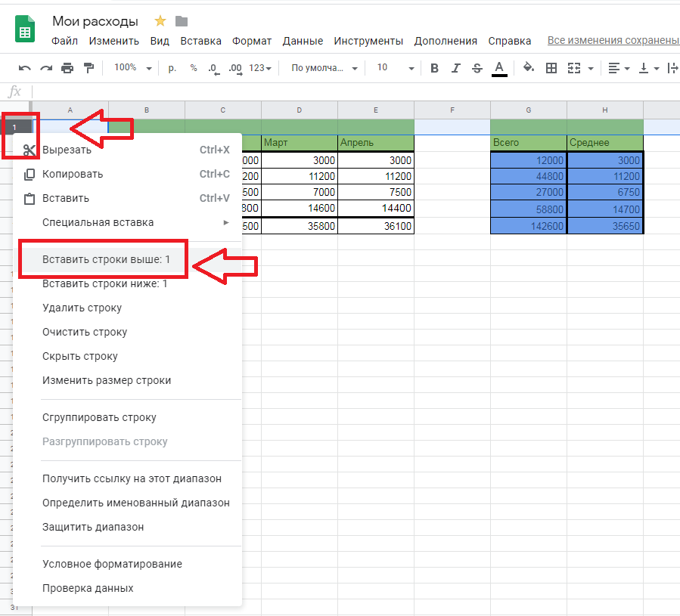Image resolution: width=680 pixels, height=616 pixels.
Task: Open the Изменить menu
Action: tap(114, 41)
